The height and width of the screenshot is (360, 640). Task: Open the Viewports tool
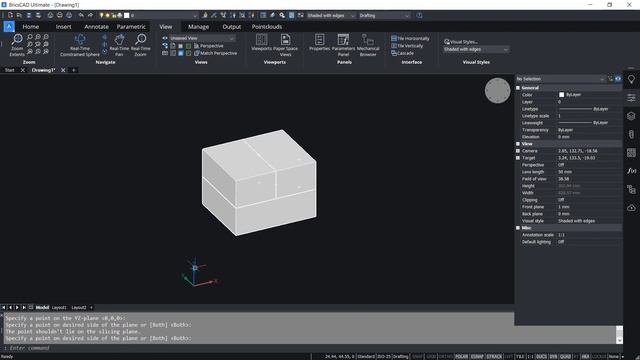pyautogui.click(x=261, y=42)
